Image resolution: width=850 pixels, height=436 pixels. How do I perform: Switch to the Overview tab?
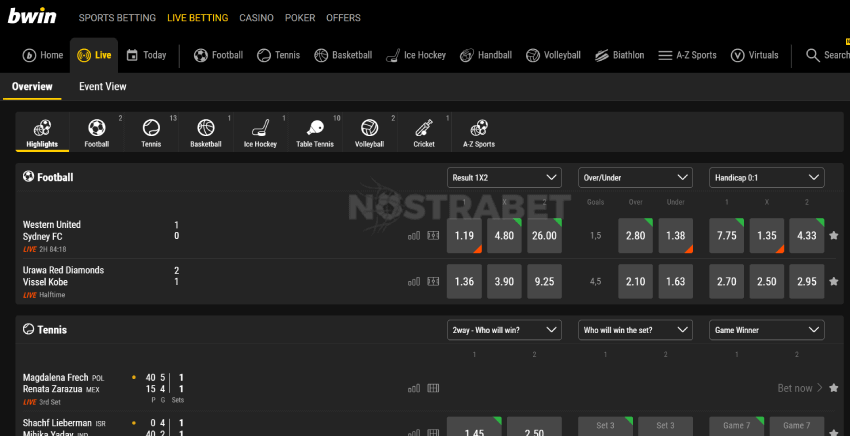click(32, 86)
